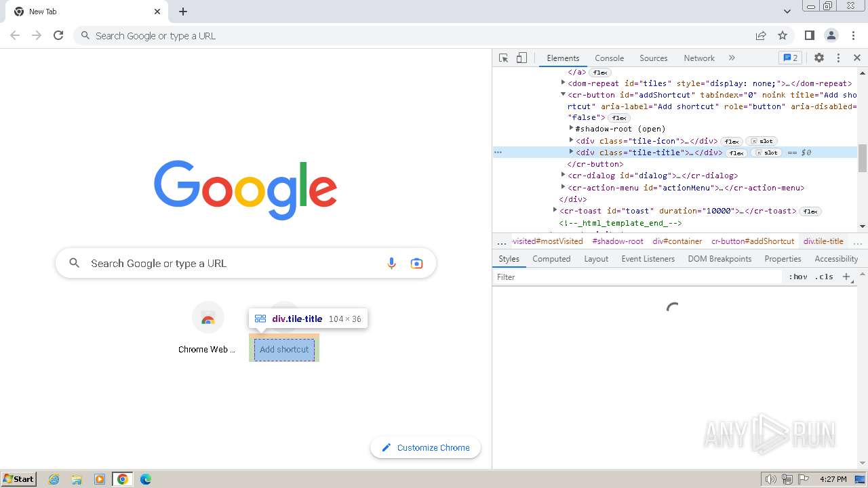Select div#container breadcrumb

(x=677, y=241)
